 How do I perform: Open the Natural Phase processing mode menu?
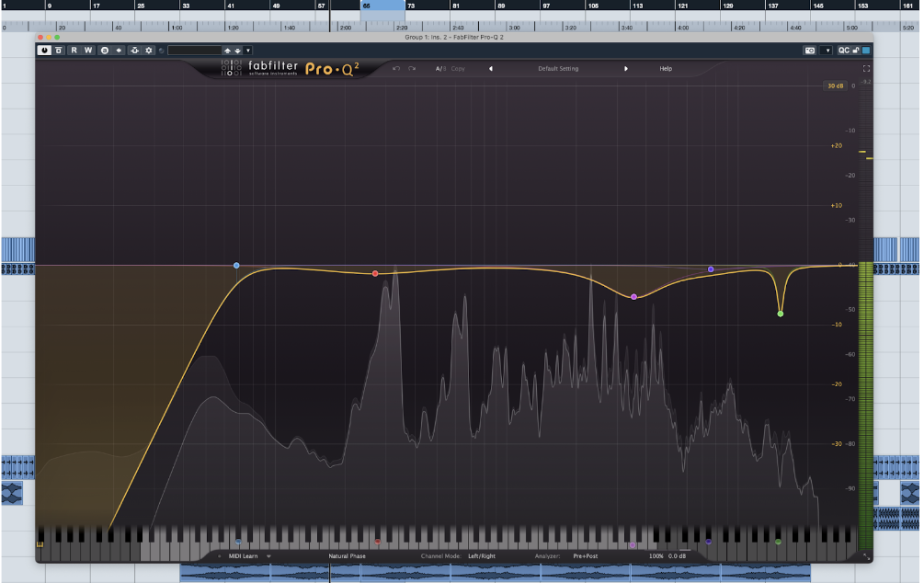coord(347,556)
